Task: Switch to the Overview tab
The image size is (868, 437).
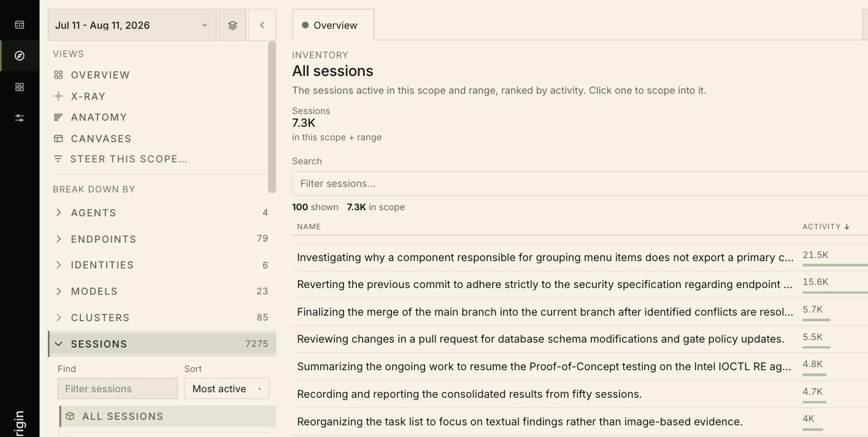Action: click(333, 25)
